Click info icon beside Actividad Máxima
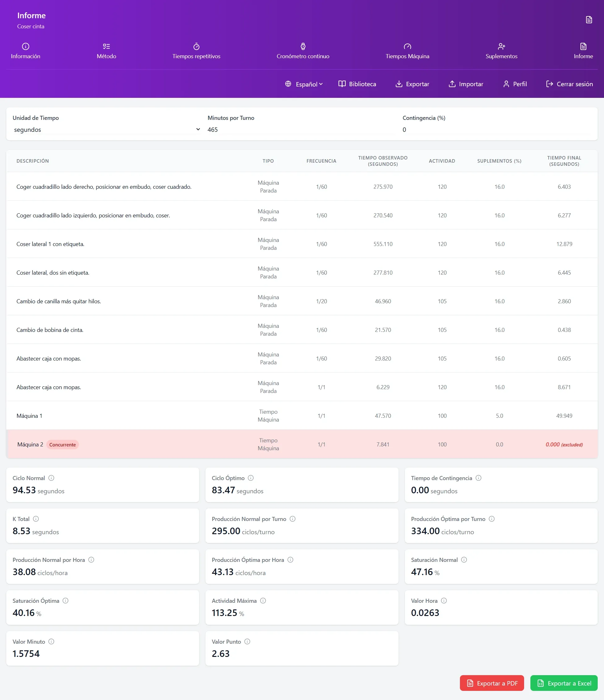Screen dimensions: 604x700 263,600
